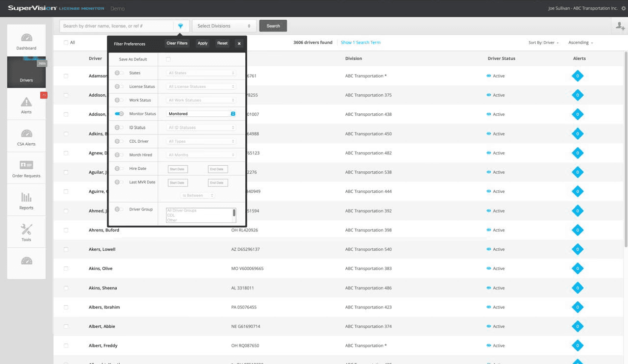Open driver Akins, Sheena
Screen dimensions: 628x364
coord(103,288)
